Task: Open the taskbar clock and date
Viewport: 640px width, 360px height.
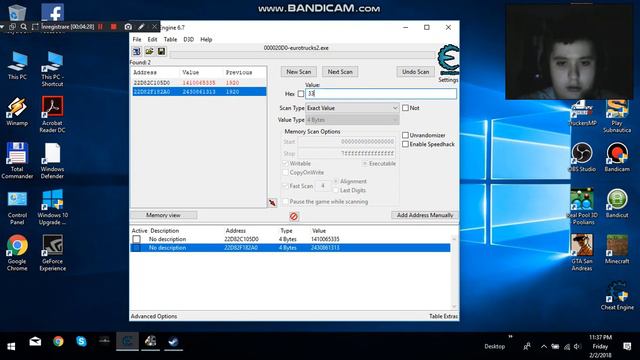Action: [x=600, y=346]
